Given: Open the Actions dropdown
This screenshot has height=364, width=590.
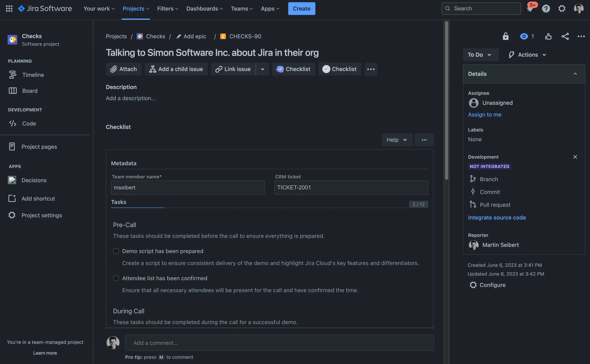Looking at the screenshot, I should click(x=527, y=55).
